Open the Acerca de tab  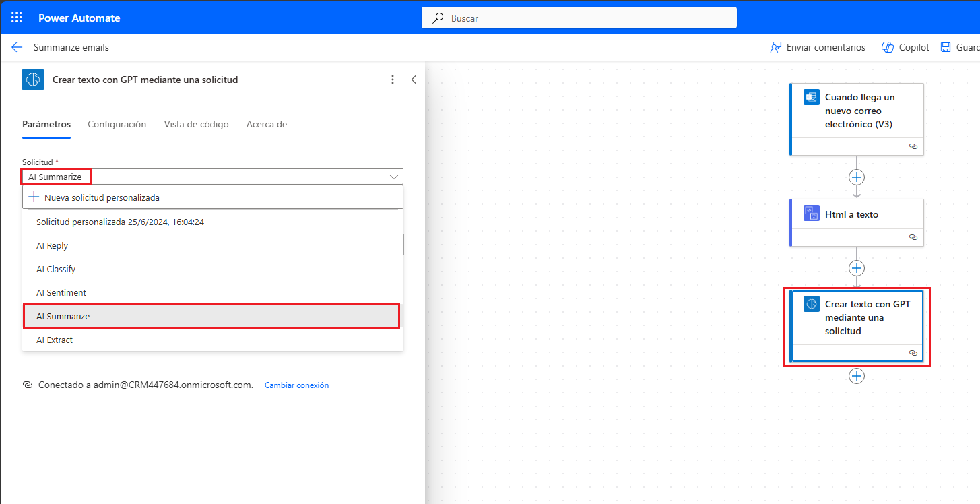pyautogui.click(x=267, y=124)
